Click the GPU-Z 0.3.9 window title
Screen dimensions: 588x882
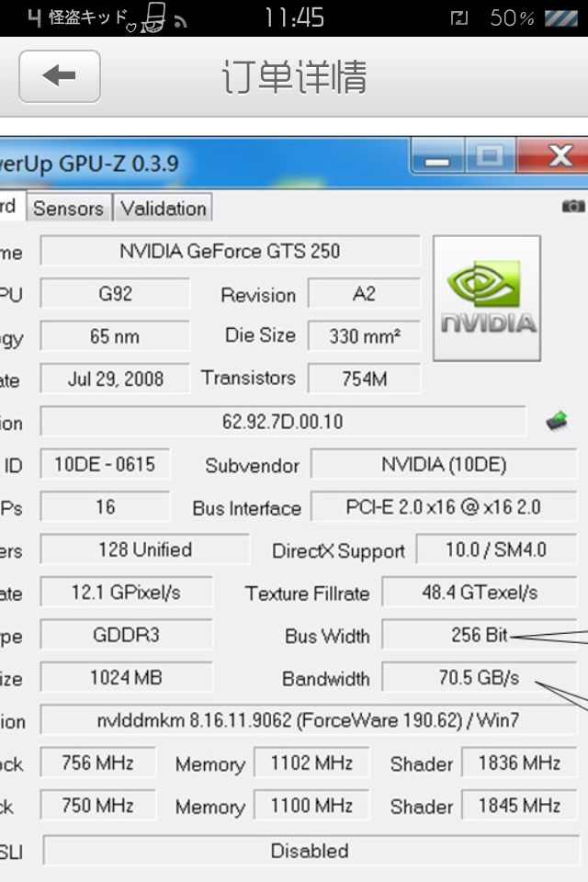click(x=90, y=164)
